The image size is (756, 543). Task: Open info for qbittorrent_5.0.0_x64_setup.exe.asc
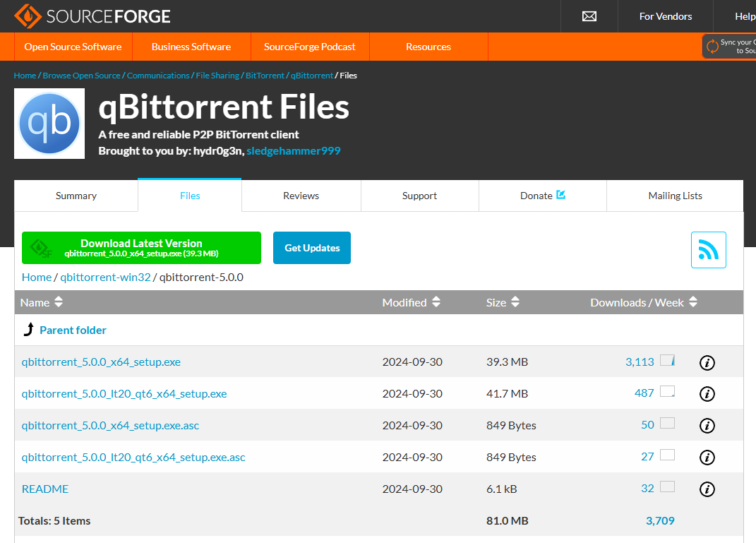pyautogui.click(x=707, y=426)
